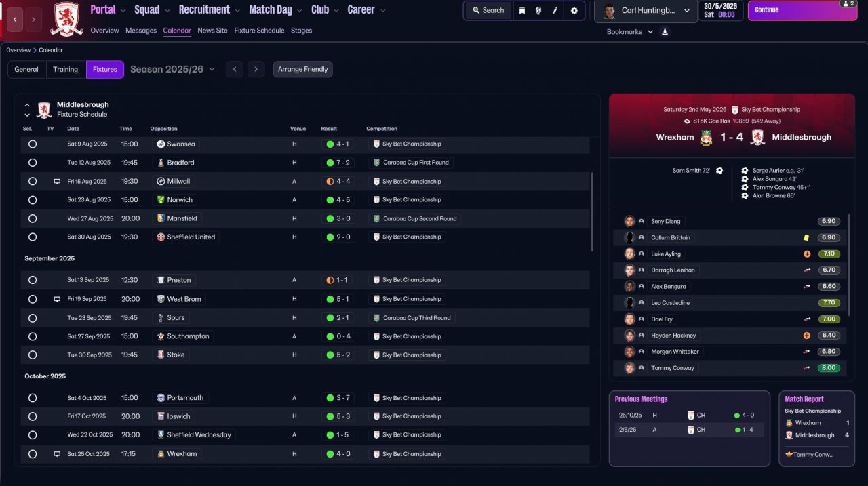Click the Carabao Cup logo on Bradford row

[376, 163]
